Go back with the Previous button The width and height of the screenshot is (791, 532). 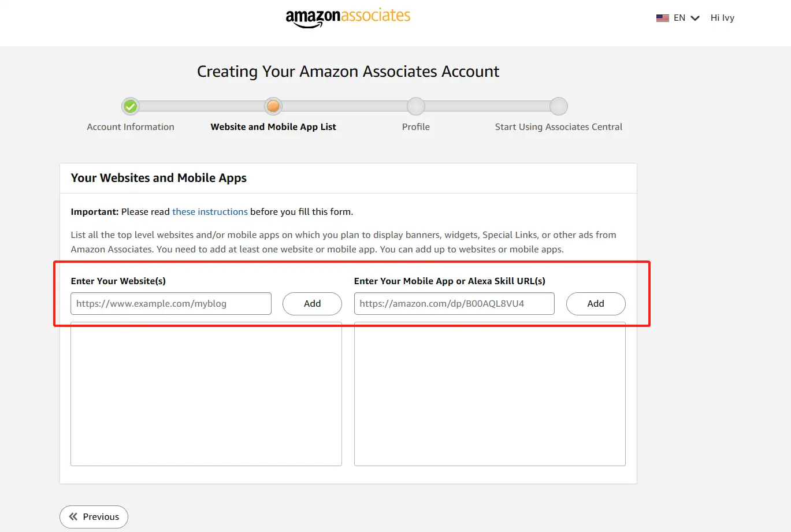[x=94, y=517]
